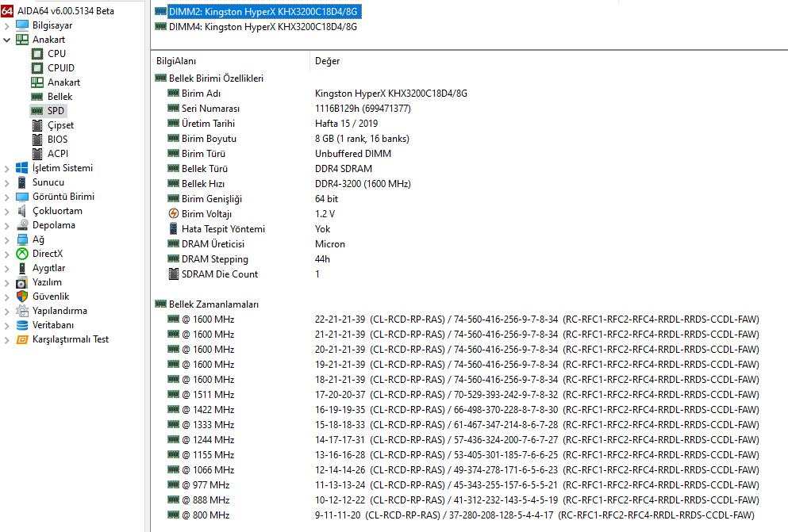Screen dimensions: 788x532
Task: Expand the Karşılaştırmalı Test node
Action: pyautogui.click(x=7, y=340)
